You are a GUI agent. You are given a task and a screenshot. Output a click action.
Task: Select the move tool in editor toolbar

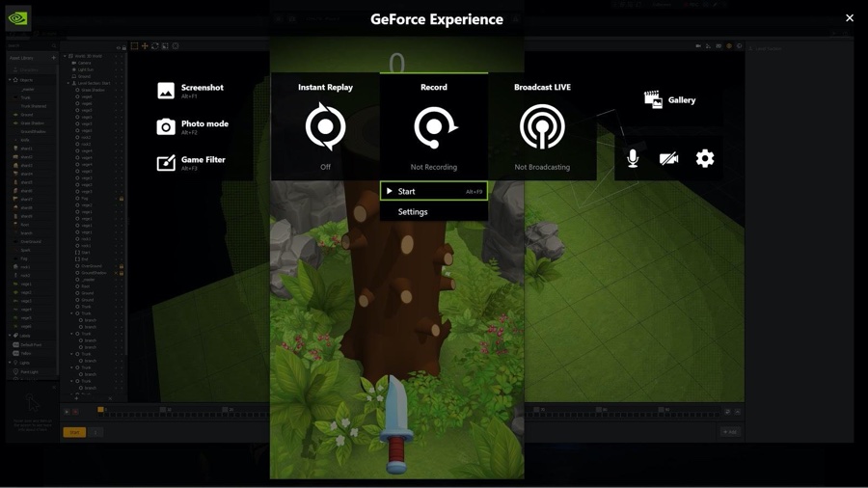[x=145, y=46]
